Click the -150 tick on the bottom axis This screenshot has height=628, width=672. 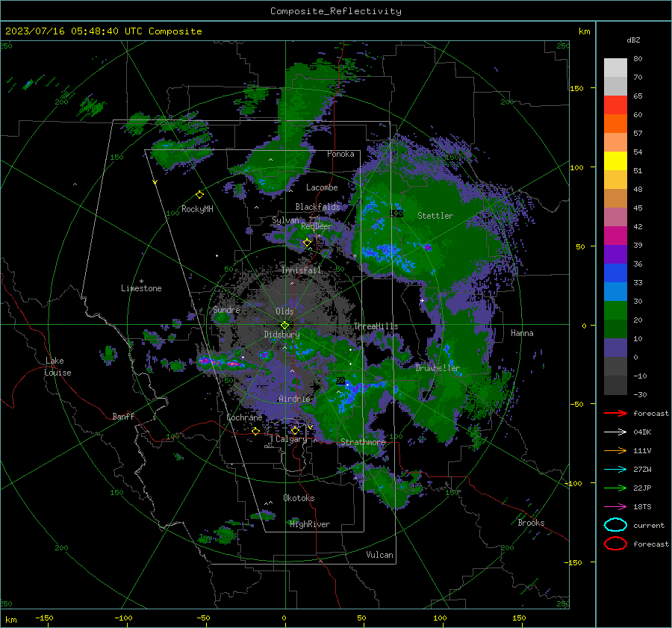[x=44, y=618]
